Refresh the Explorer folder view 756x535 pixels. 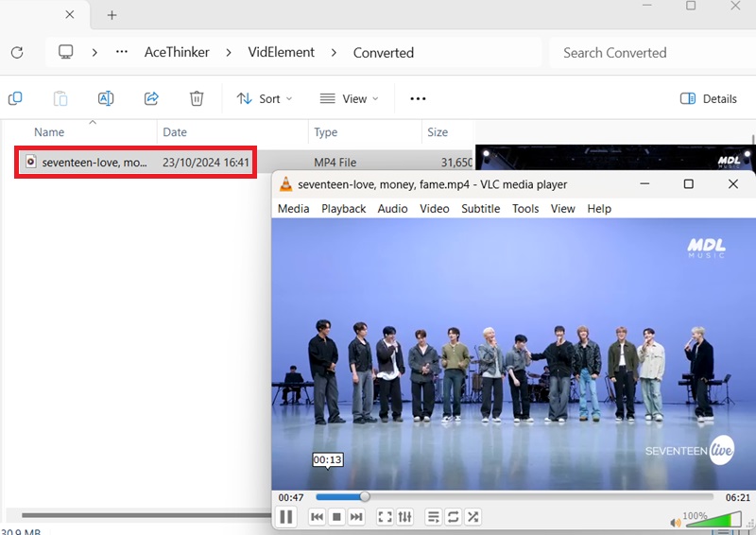pos(17,52)
